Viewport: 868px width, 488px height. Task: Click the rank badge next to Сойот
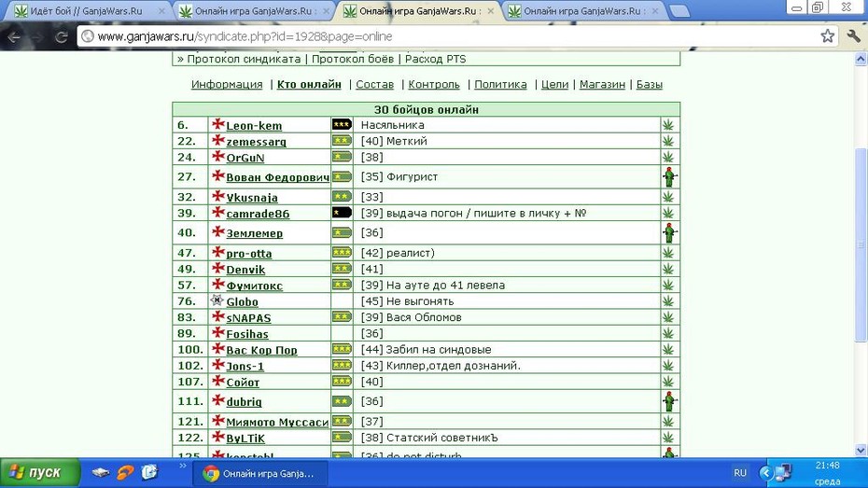click(x=342, y=382)
